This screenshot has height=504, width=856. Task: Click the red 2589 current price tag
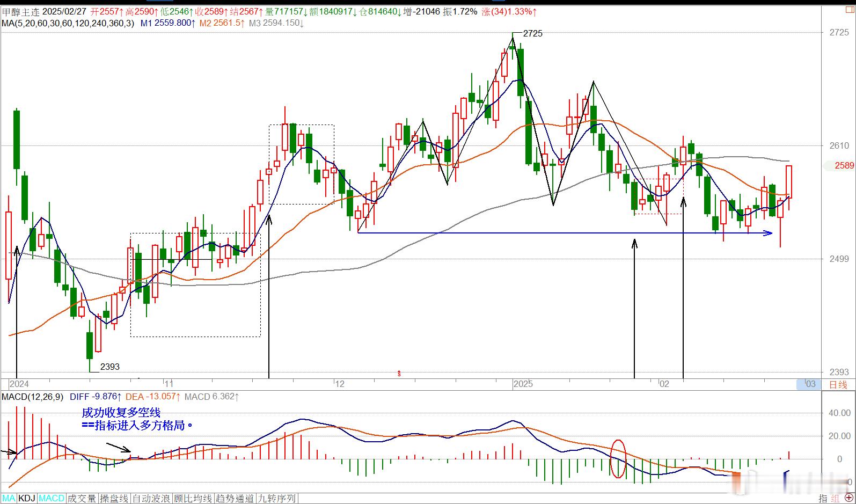pos(844,165)
